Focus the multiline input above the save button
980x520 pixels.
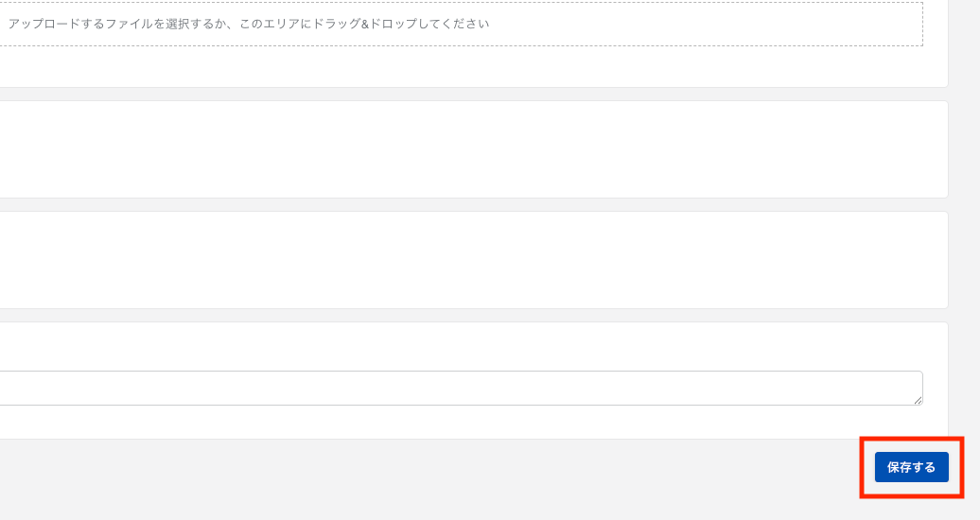[x=454, y=388]
